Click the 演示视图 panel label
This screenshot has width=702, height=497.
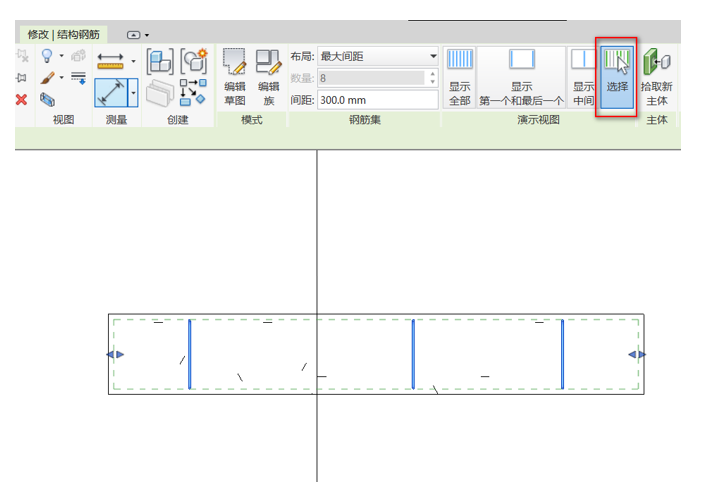539,120
